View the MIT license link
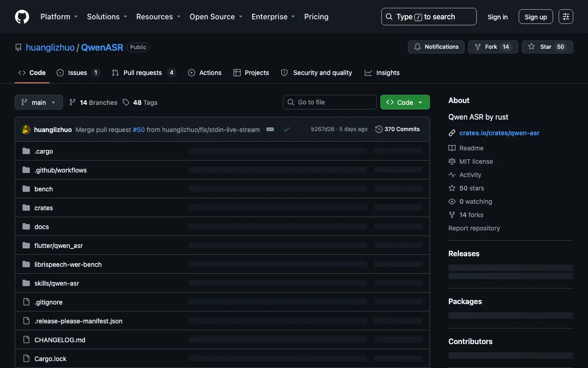Screen dimensions: 588x368 pos(471,161)
